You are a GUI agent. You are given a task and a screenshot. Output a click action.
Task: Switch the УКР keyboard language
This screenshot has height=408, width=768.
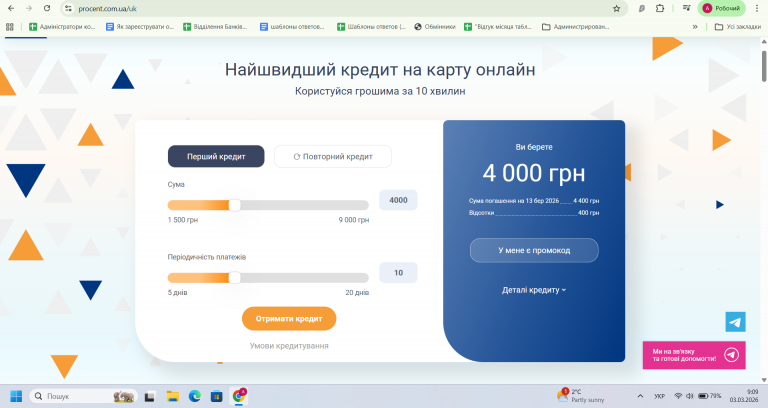[x=660, y=396]
